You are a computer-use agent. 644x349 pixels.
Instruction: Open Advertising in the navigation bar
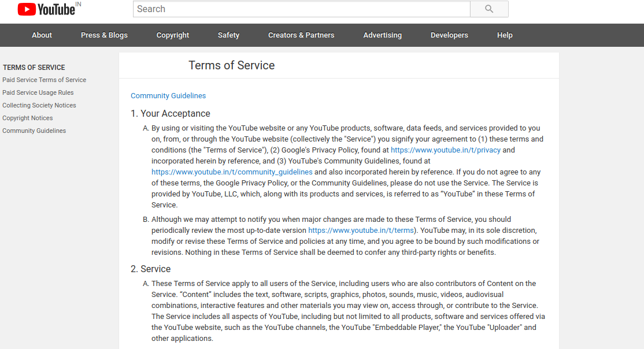382,35
